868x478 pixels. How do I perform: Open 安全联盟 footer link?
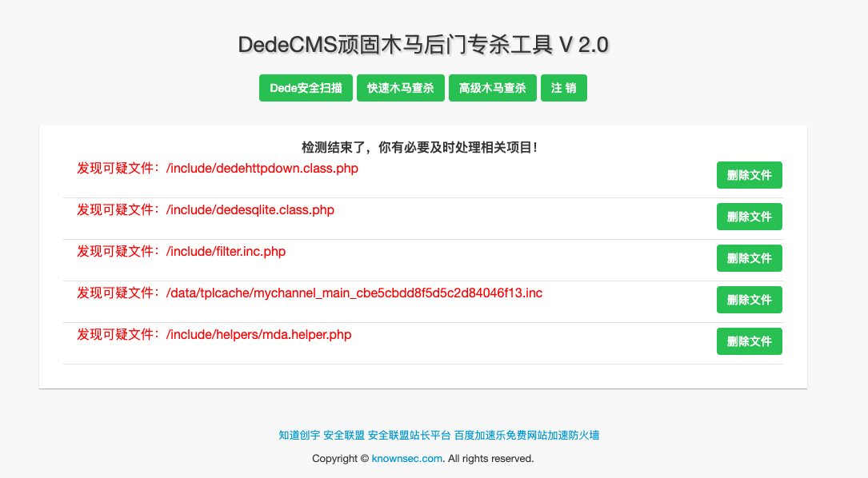tap(344, 436)
